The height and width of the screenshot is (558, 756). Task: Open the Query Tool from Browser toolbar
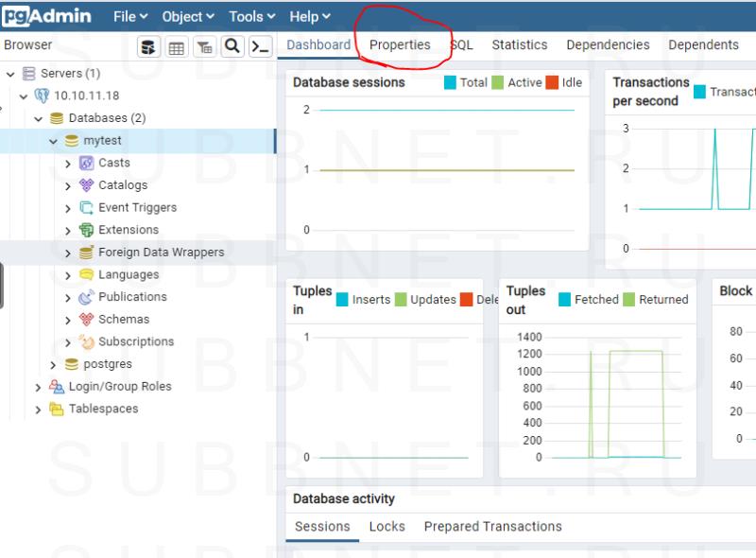click(x=148, y=47)
